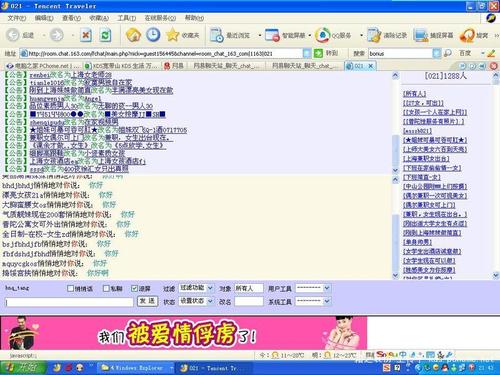Click the green Go arrow beside address bar
The height and width of the screenshot is (375, 500).
(x=318, y=53)
